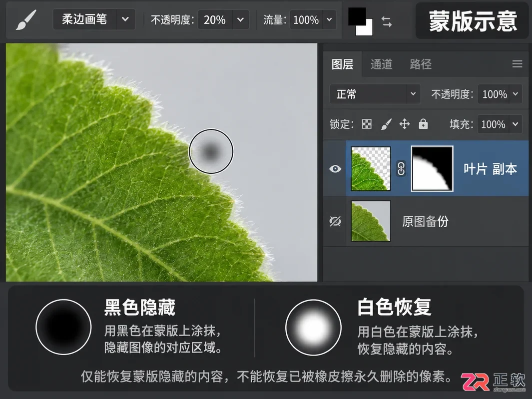This screenshot has width=532, height=399.
Task: Select the brush tool icon
Action: (x=26, y=19)
